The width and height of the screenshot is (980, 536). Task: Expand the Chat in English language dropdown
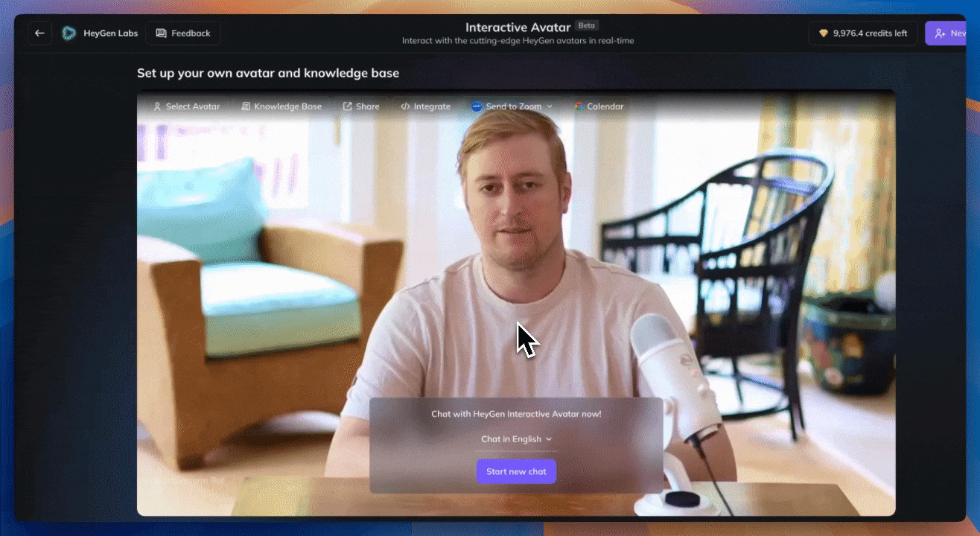(x=516, y=439)
